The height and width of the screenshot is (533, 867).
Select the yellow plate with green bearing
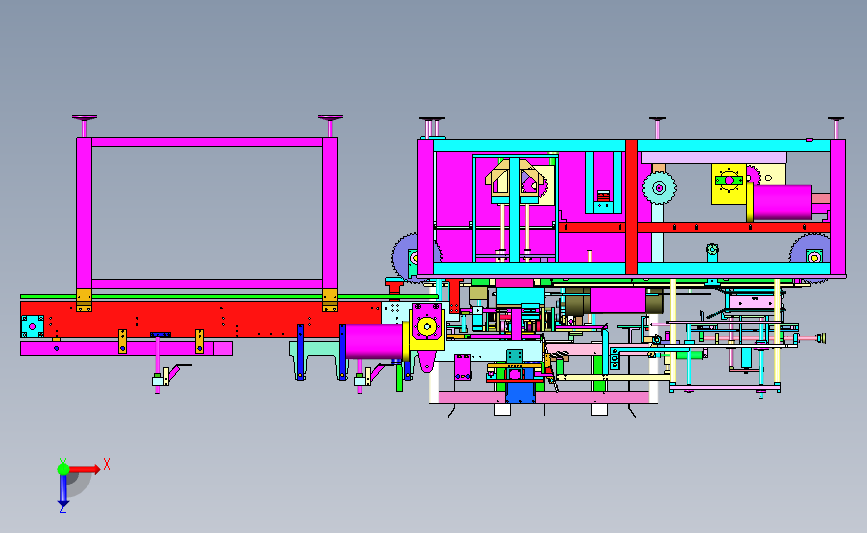click(x=729, y=184)
